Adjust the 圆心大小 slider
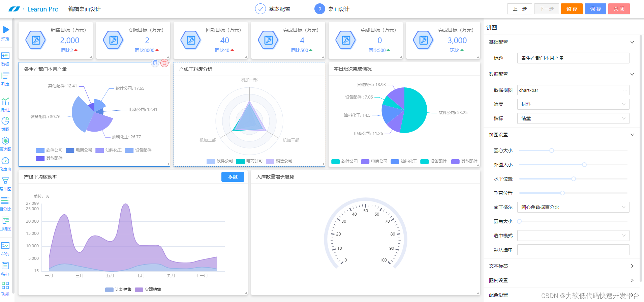644x302 pixels. (x=552, y=150)
